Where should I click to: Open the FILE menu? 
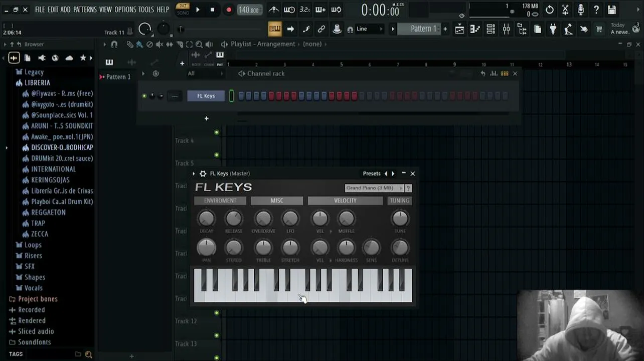point(40,10)
